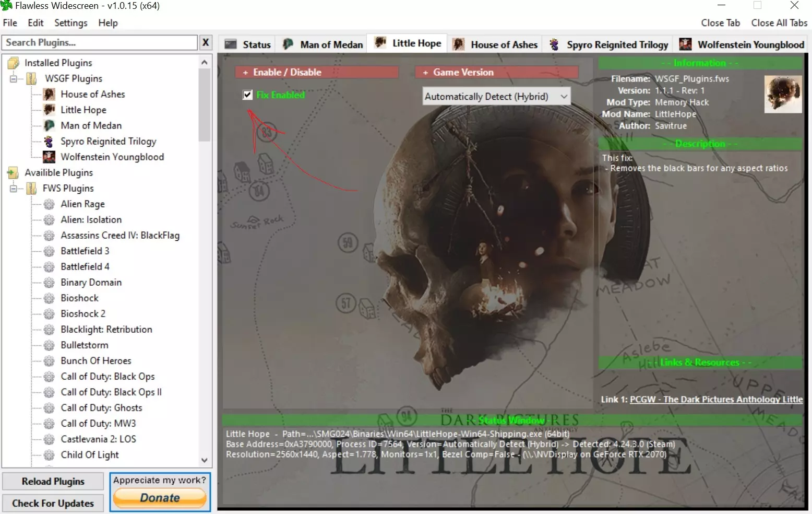Uncheck the Fix Enabled checkbox
Image resolution: width=812 pixels, height=514 pixels.
(248, 95)
